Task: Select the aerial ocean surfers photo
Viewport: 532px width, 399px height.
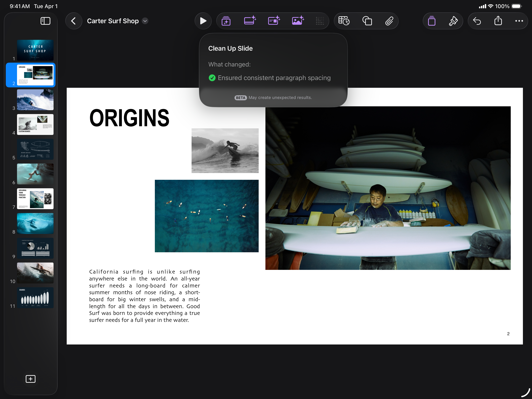Action: 207,216
